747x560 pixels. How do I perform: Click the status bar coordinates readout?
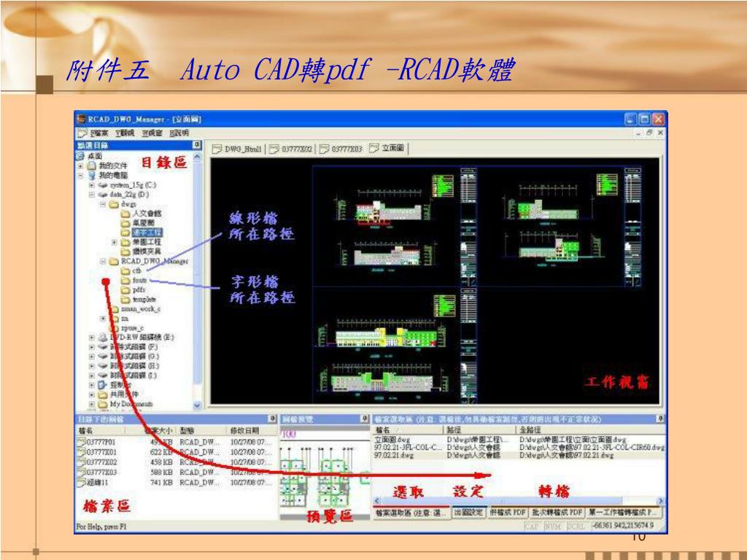coord(623,526)
